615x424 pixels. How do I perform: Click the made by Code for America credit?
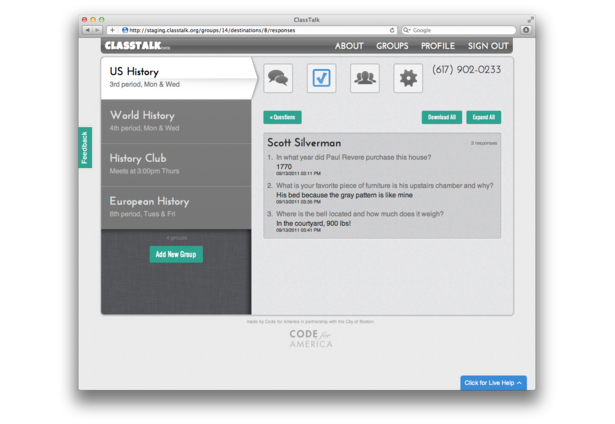click(310, 322)
